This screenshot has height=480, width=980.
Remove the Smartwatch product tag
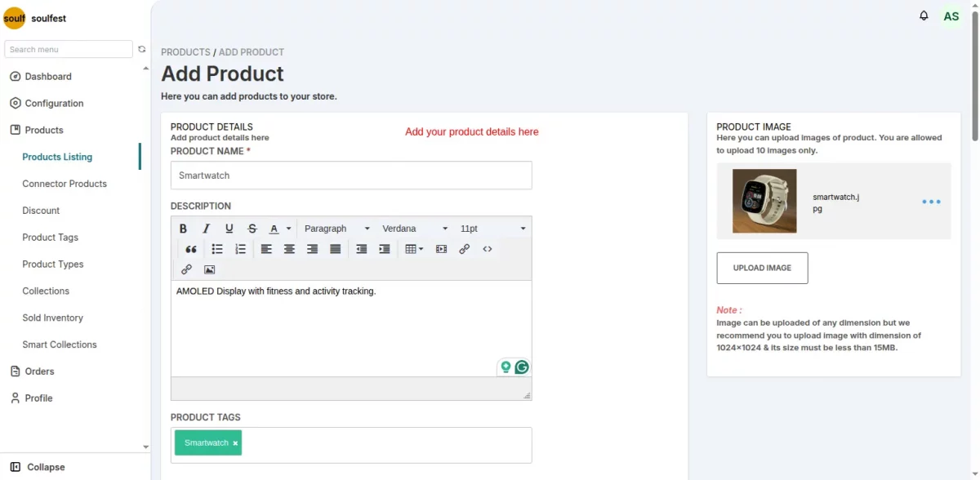[235, 443]
